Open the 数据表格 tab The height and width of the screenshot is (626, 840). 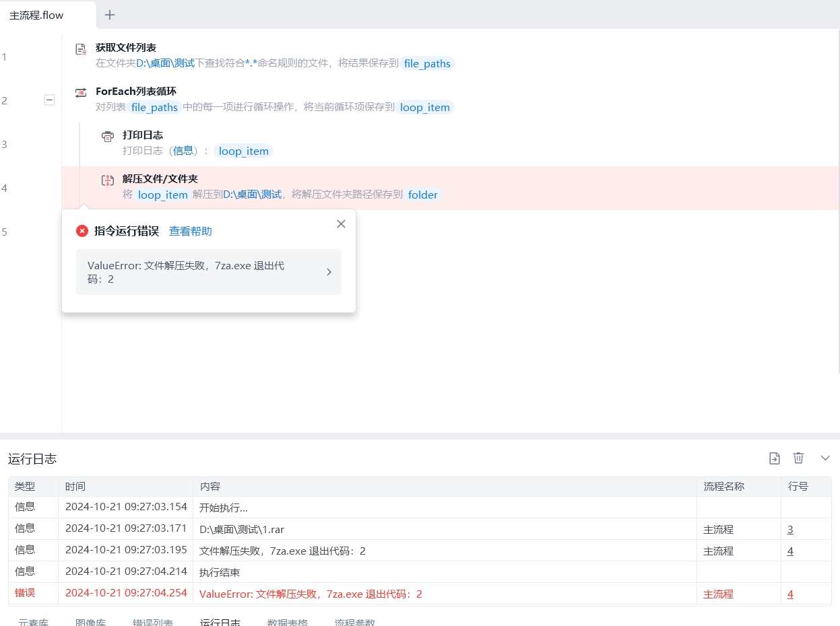[x=287, y=622]
